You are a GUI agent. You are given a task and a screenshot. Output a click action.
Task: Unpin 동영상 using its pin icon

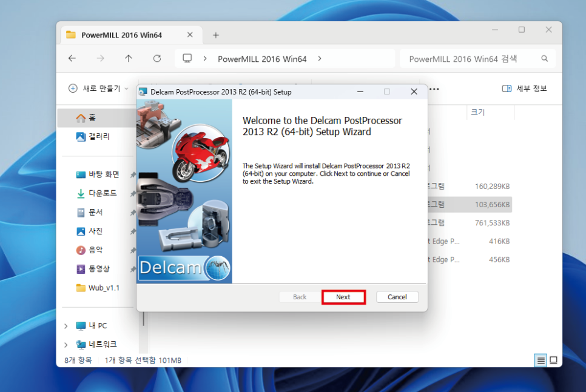click(133, 269)
